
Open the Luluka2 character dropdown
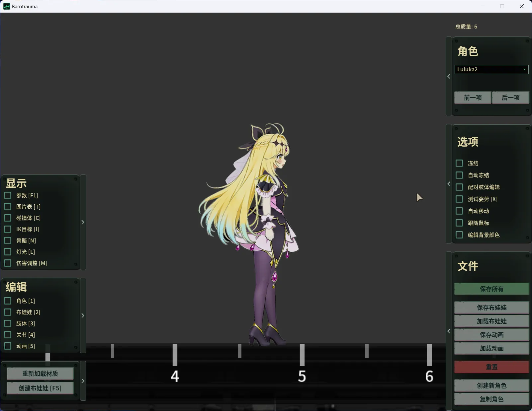coord(491,69)
